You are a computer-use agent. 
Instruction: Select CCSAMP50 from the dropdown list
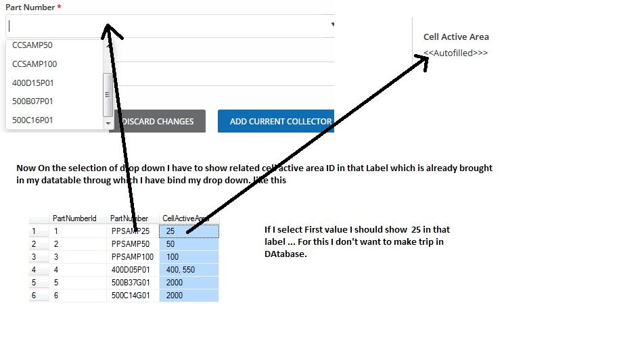pos(32,45)
